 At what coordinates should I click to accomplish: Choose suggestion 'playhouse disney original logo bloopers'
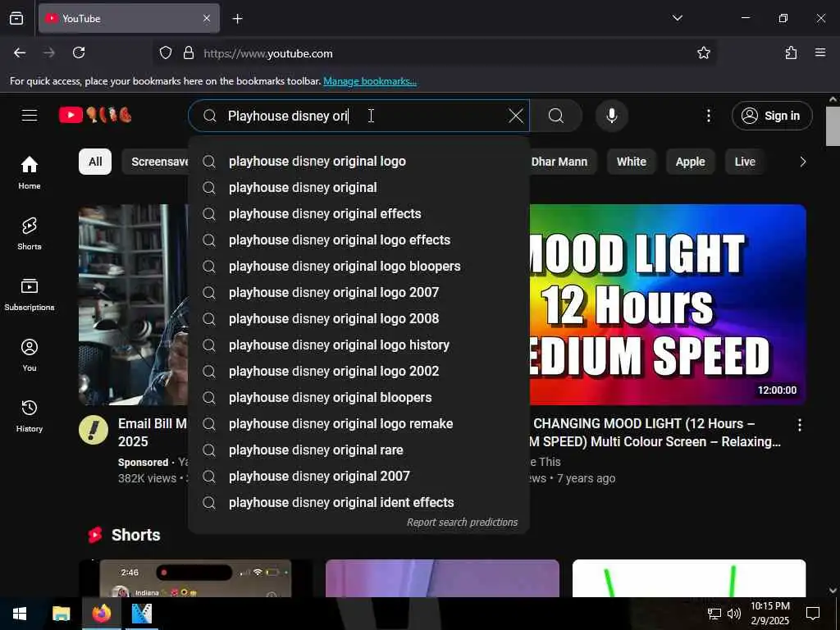pyautogui.click(x=358, y=267)
